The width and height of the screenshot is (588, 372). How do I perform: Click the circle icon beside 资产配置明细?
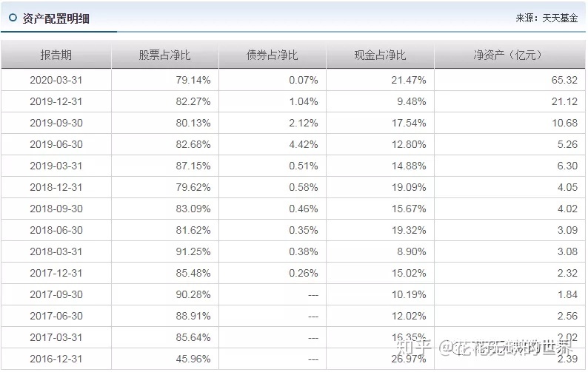pos(13,18)
